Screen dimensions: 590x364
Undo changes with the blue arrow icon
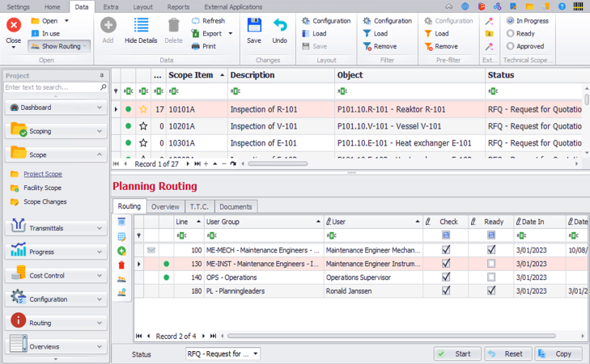279,25
